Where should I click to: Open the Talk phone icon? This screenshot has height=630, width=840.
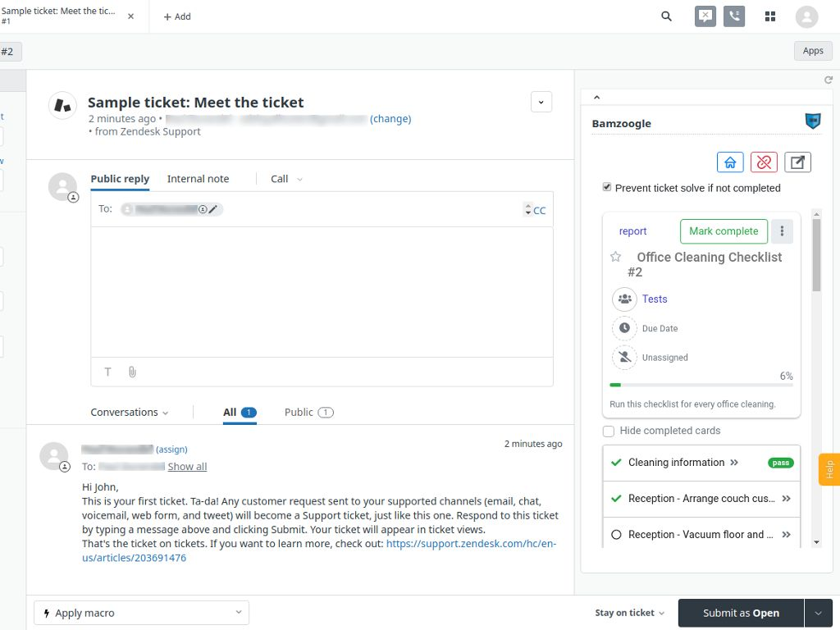coord(734,16)
